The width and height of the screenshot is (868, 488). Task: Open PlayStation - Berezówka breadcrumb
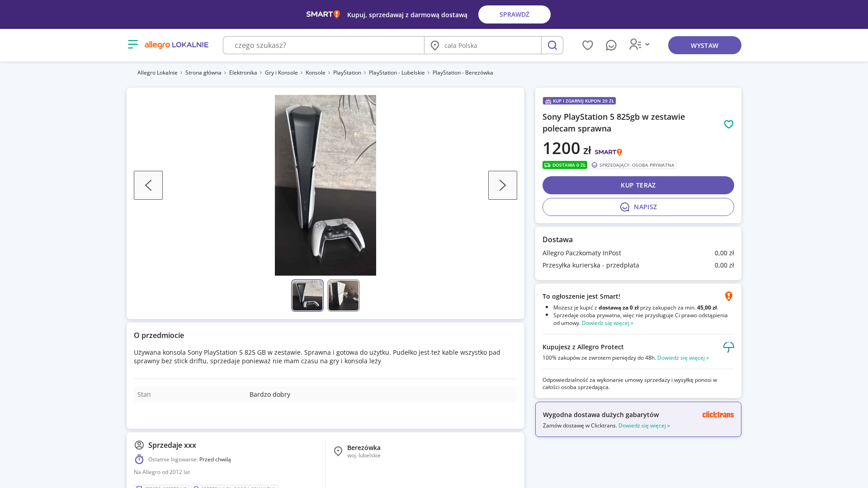[x=462, y=72]
